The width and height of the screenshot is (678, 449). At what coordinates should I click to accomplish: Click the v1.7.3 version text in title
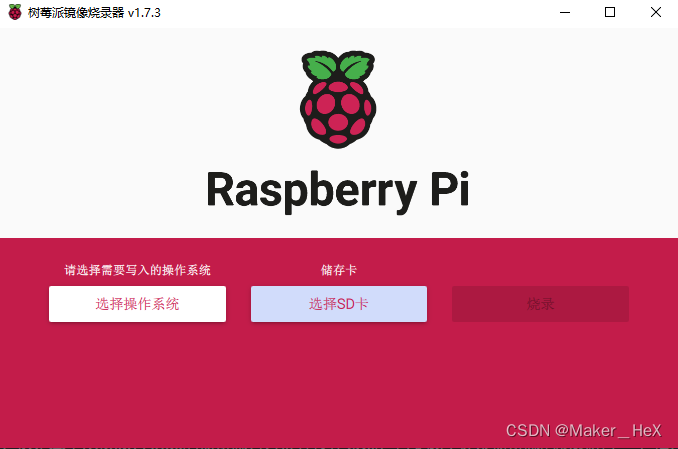pos(144,13)
